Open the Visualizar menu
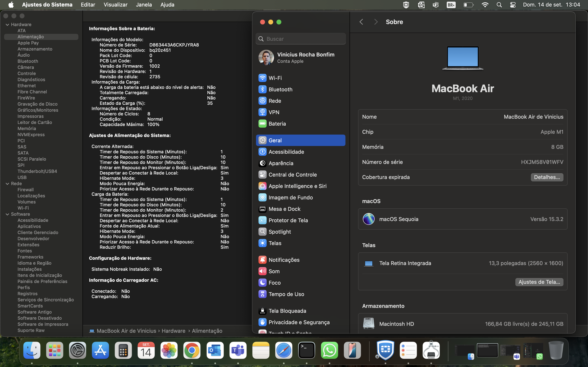Screen dimensions: 588x367 click(x=115, y=5)
